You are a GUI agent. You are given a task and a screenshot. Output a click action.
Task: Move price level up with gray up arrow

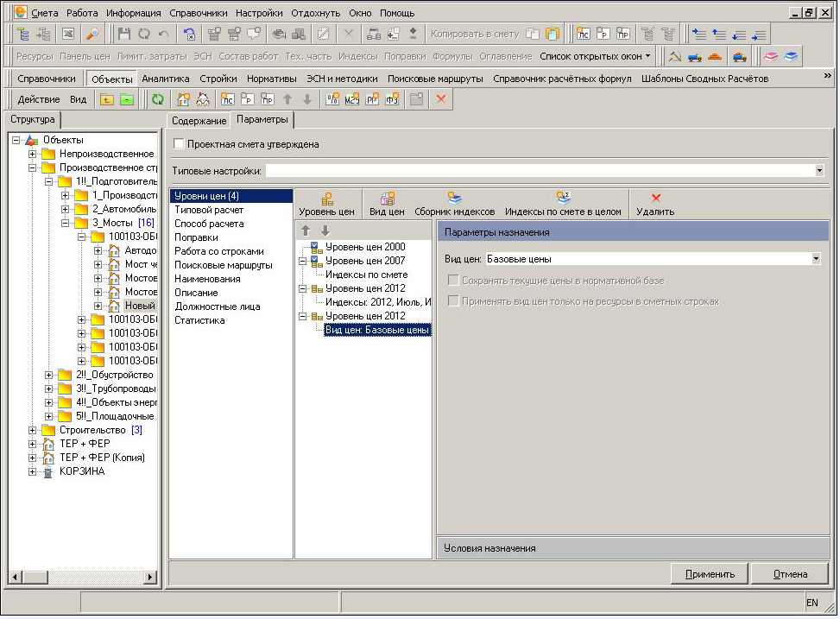[306, 231]
